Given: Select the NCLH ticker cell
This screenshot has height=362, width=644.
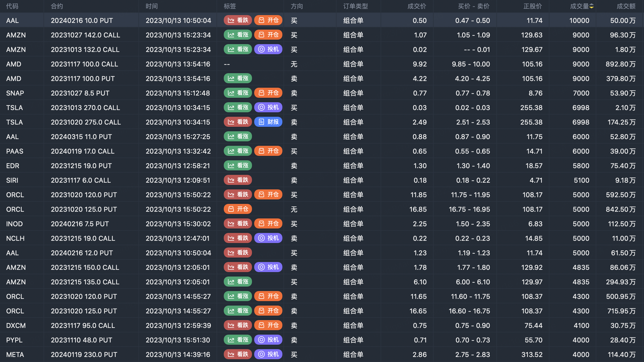Looking at the screenshot, I should point(15,238).
